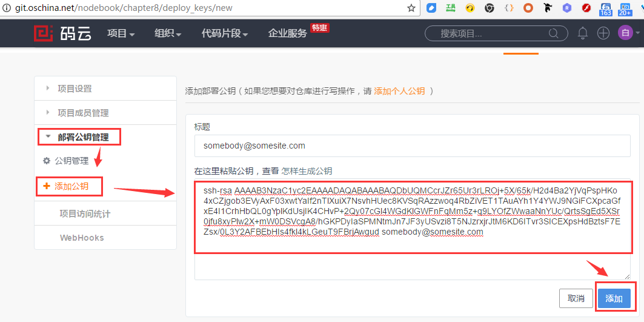Click the search magnifier icon
The height and width of the screenshot is (322, 644).
(x=554, y=33)
